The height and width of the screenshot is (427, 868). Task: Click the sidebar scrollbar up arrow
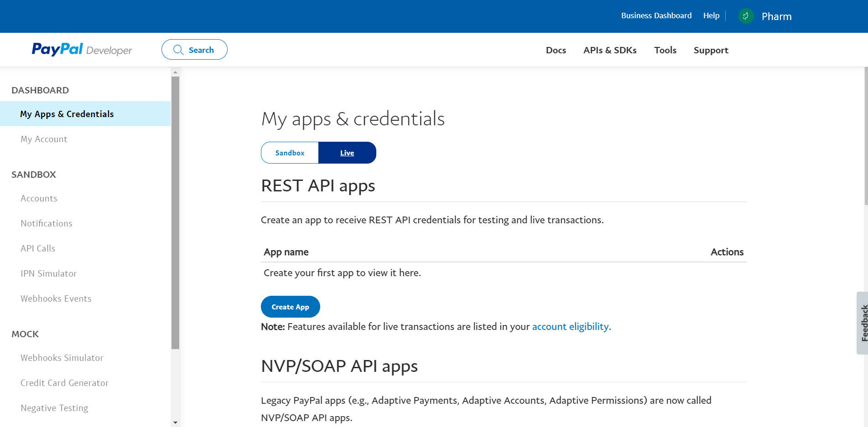tap(175, 72)
